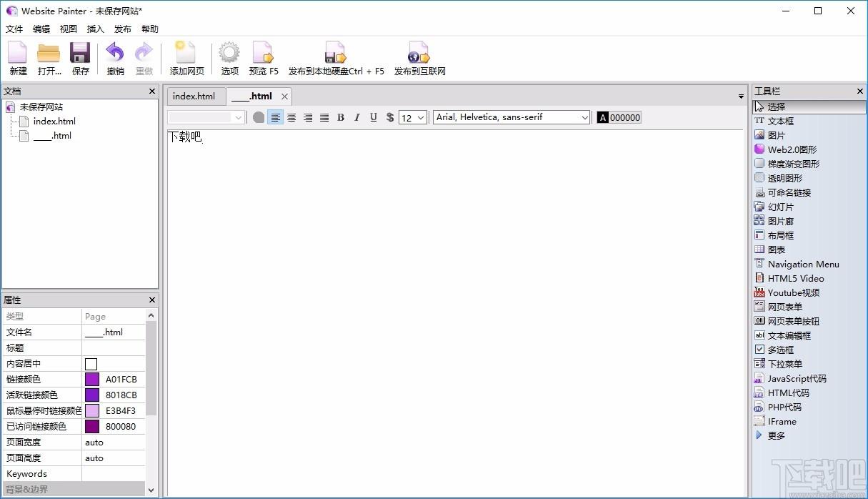The width and height of the screenshot is (868, 499).
Task: Switch to the index.html tab
Action: point(194,97)
